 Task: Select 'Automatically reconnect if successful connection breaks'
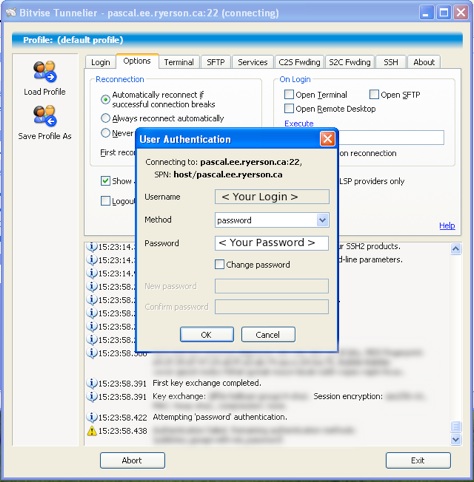tap(105, 99)
